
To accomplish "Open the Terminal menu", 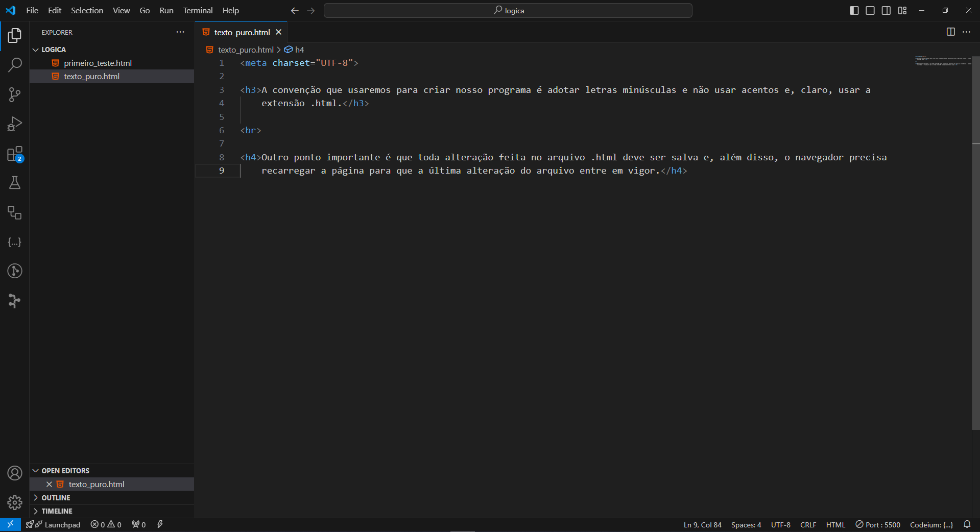I will (198, 11).
